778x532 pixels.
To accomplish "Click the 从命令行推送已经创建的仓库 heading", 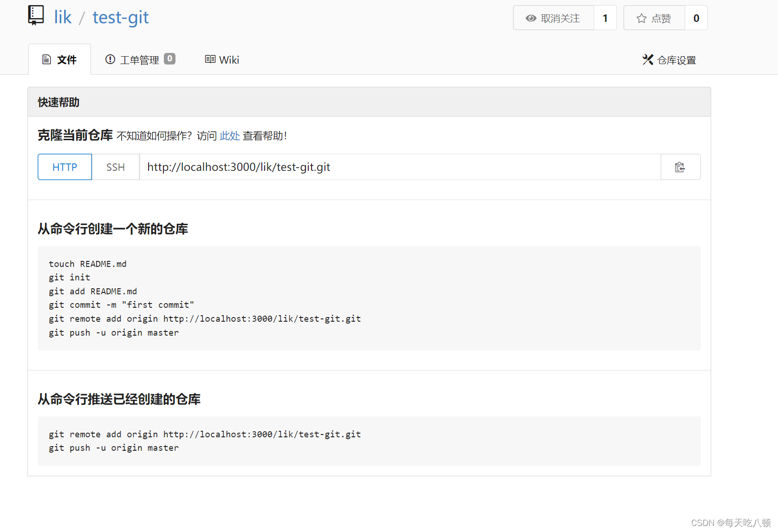I will click(x=119, y=399).
